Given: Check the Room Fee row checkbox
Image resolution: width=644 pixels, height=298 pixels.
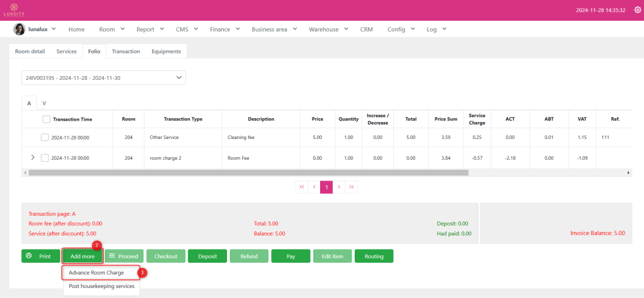Looking at the screenshot, I should pyautogui.click(x=45, y=158).
